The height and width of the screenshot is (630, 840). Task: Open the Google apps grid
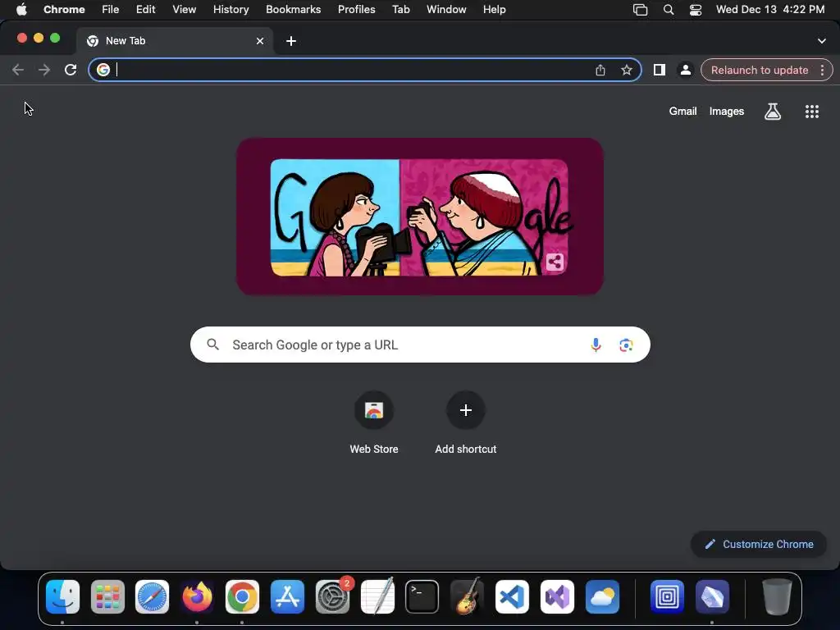click(812, 112)
